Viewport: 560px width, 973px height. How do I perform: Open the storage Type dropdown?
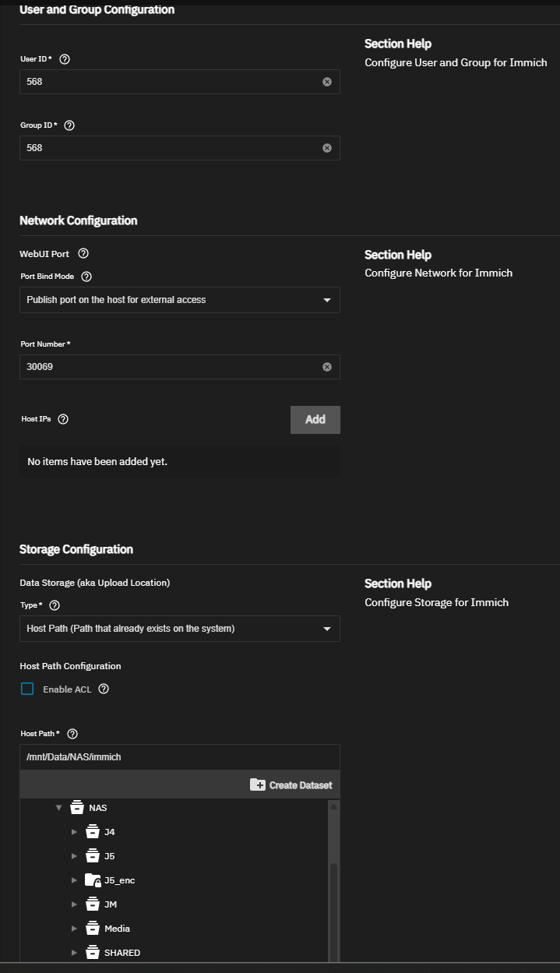[x=179, y=629]
